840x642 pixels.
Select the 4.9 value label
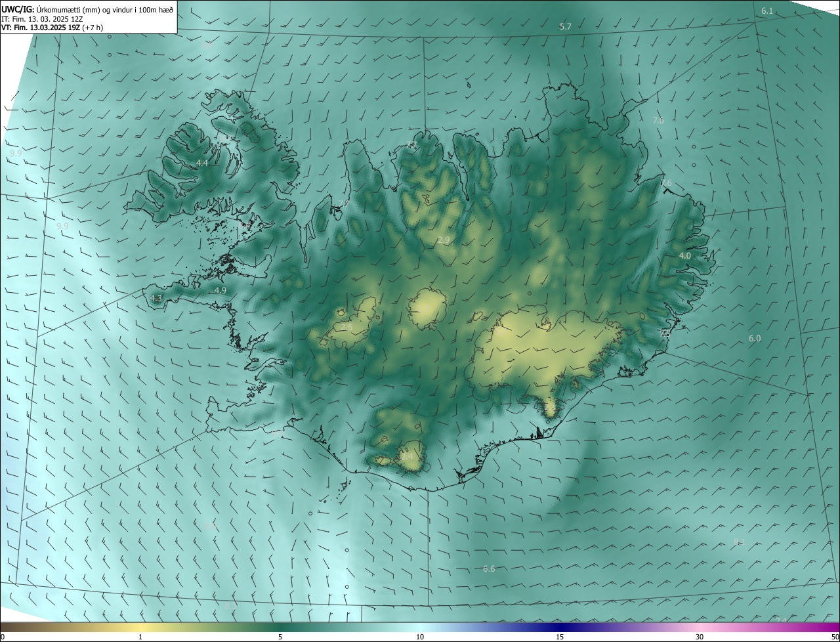click(x=220, y=290)
